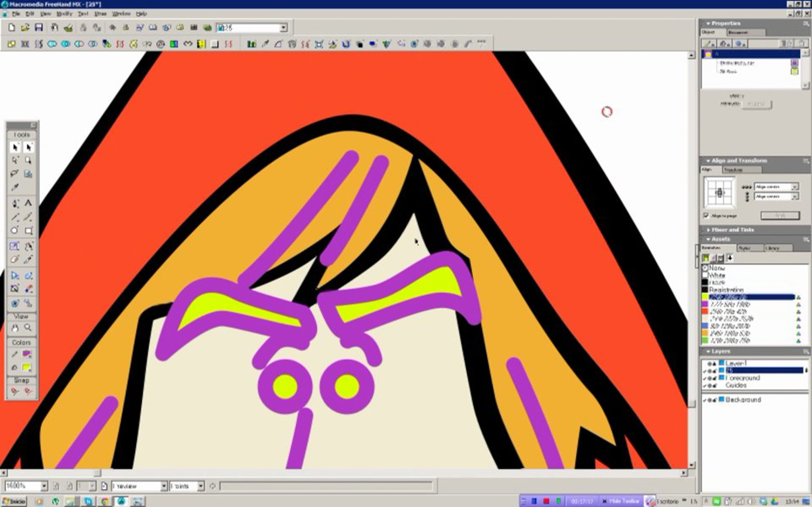This screenshot has width=812, height=507.
Task: Pick the Eyedropper tool
Action: (x=15, y=188)
